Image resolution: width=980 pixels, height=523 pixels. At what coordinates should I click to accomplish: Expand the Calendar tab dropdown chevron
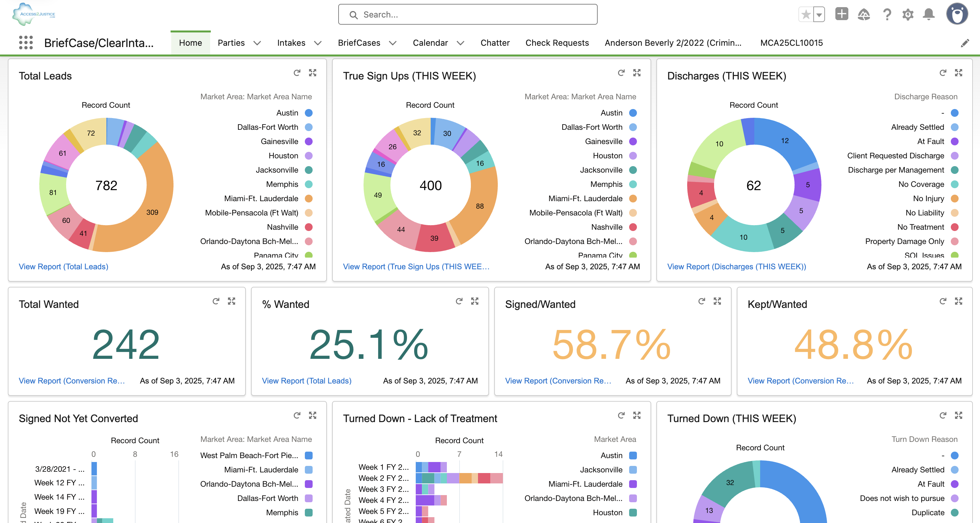pos(460,43)
